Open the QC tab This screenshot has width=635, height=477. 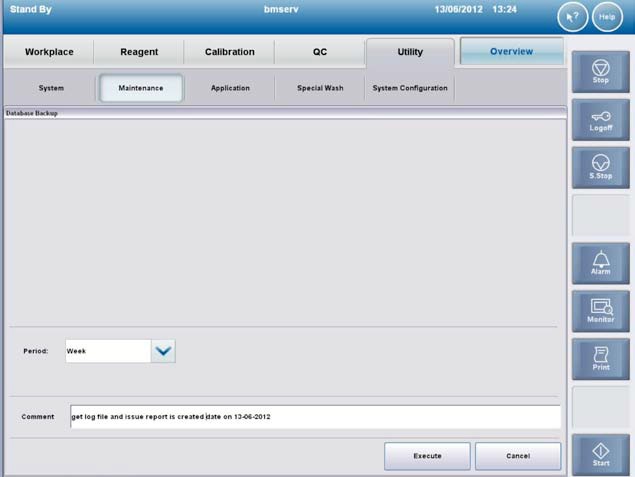click(320, 52)
